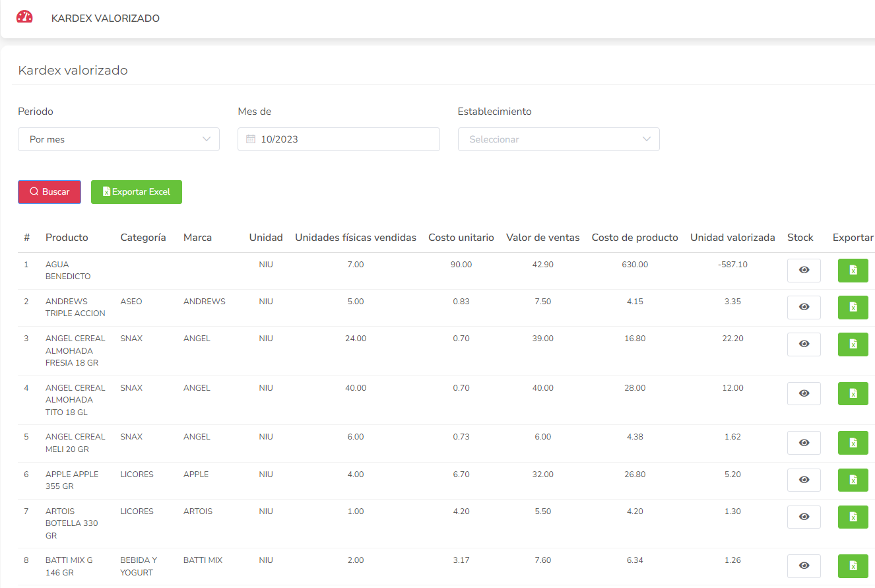Click the KARDEX VALORIZADO header title

point(106,18)
